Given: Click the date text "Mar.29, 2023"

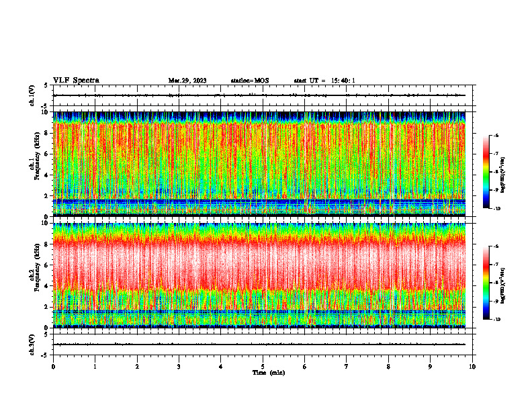Looking at the screenshot, I should (187, 81).
